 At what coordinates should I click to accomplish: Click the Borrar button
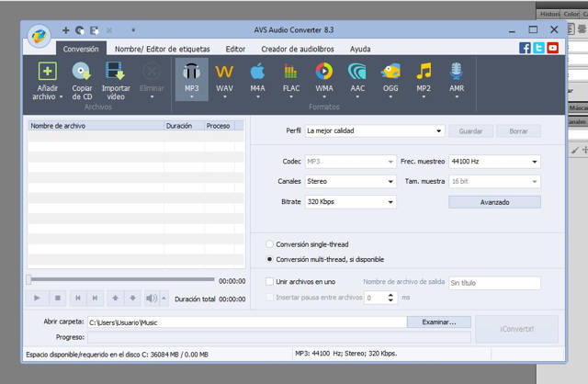tap(518, 131)
